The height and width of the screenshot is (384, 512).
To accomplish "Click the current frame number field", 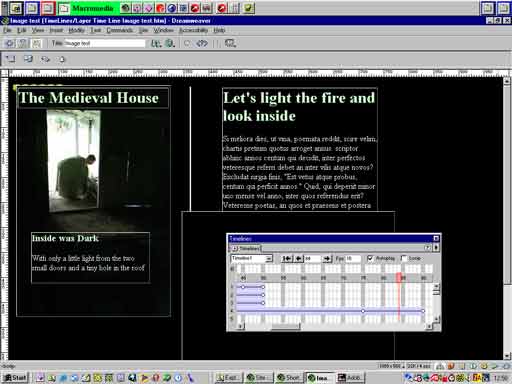I will 313,258.
